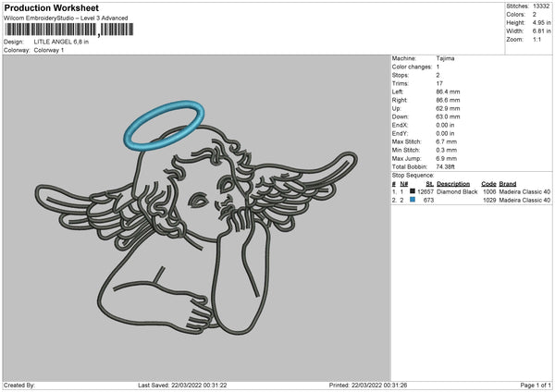Screen dimensions: 555x392
Task: Click the Stop Sequence heading
Action: (413, 176)
